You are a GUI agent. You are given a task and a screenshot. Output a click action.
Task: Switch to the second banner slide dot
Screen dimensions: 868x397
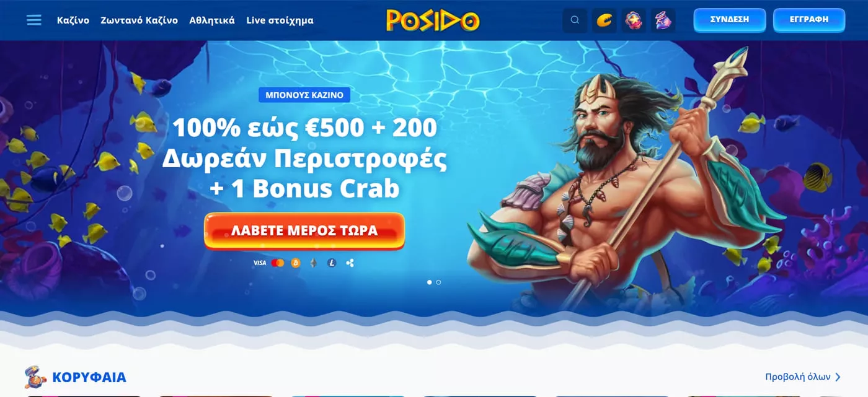tap(438, 282)
